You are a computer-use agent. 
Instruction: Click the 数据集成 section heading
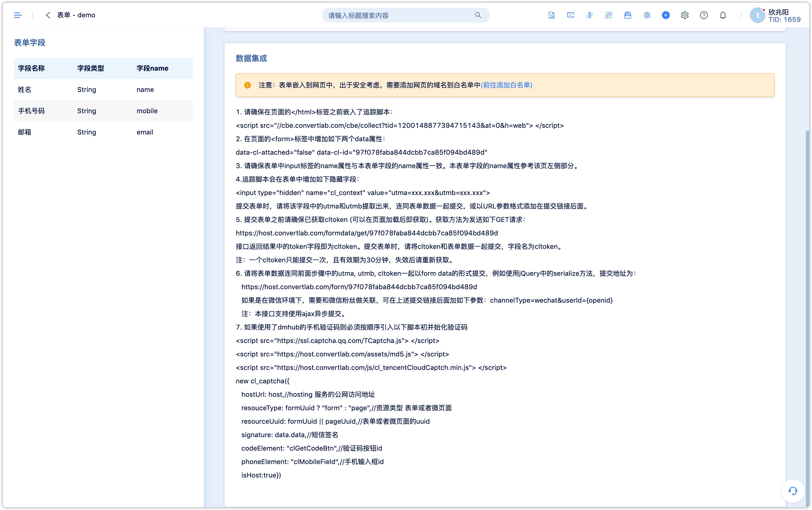(251, 58)
